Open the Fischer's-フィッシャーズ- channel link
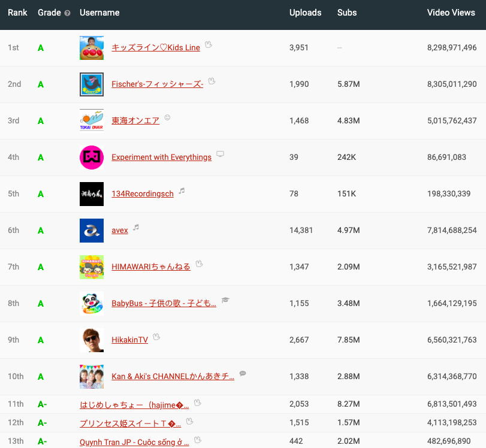 tap(157, 84)
